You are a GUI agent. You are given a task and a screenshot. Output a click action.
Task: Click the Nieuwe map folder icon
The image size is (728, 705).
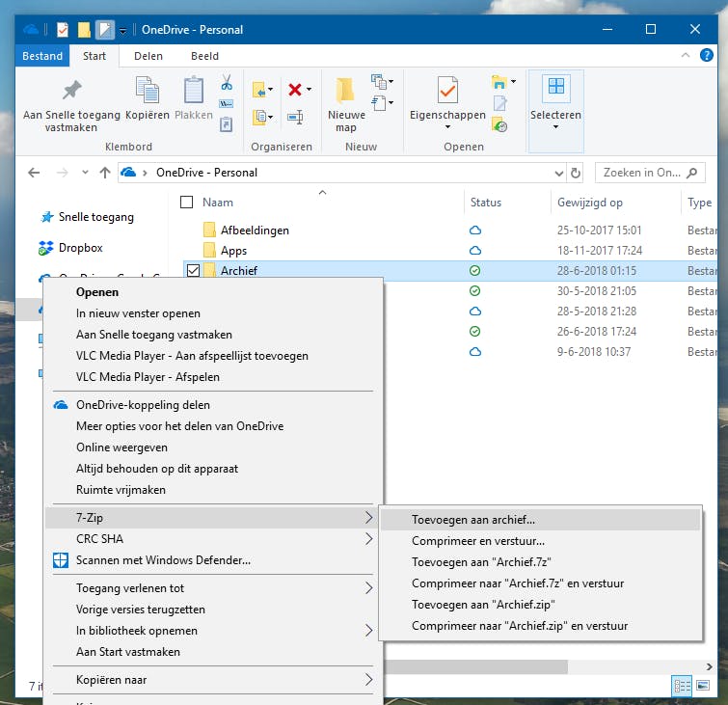click(346, 90)
